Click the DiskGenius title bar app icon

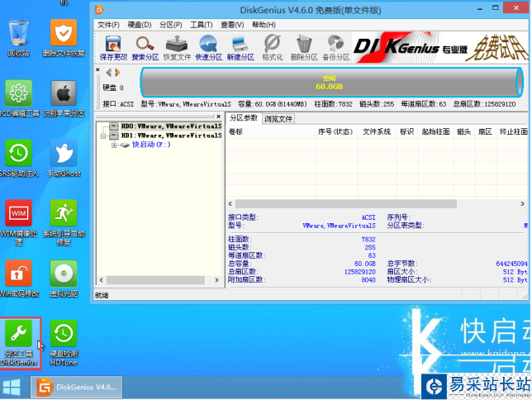[99, 10]
